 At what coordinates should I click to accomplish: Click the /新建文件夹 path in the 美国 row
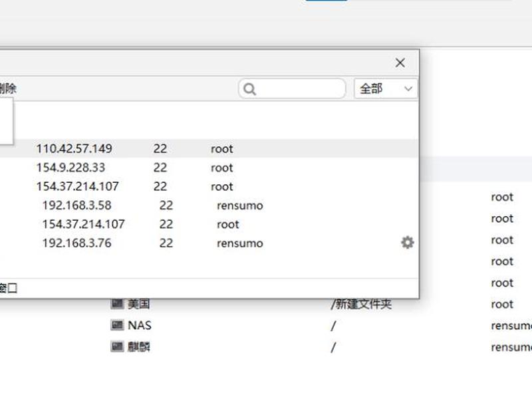click(x=361, y=304)
